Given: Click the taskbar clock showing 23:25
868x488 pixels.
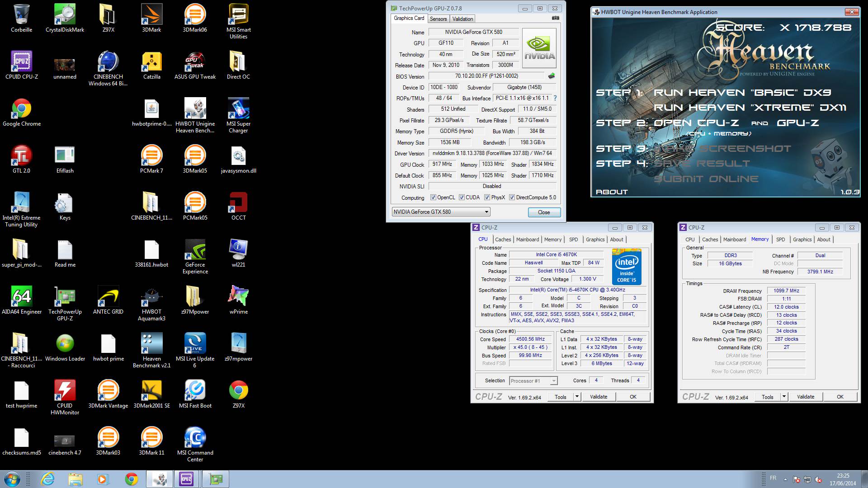Looking at the screenshot, I should coord(843,479).
